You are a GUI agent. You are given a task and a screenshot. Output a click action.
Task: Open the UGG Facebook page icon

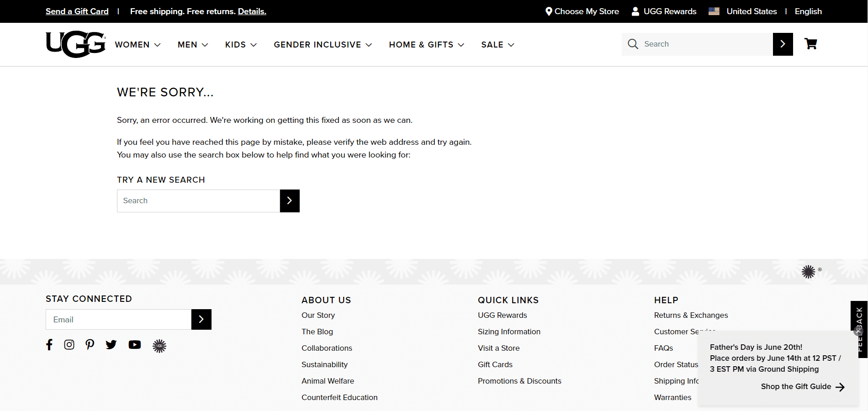(49, 345)
